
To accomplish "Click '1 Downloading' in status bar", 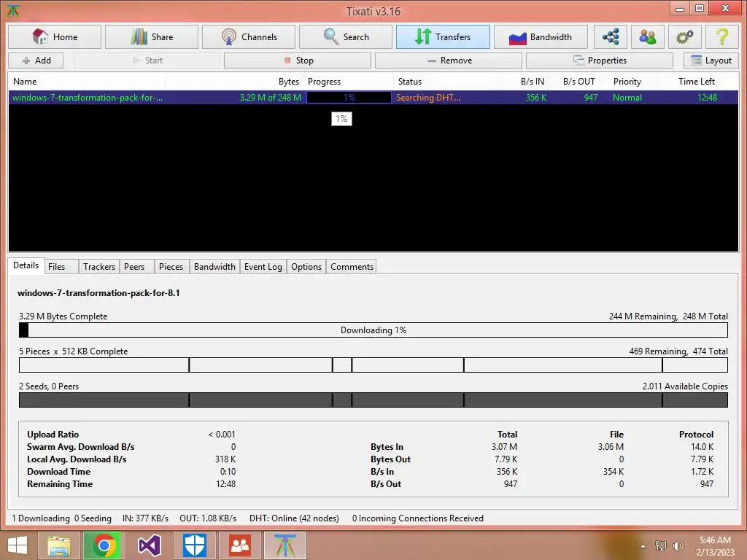I will [x=41, y=518].
